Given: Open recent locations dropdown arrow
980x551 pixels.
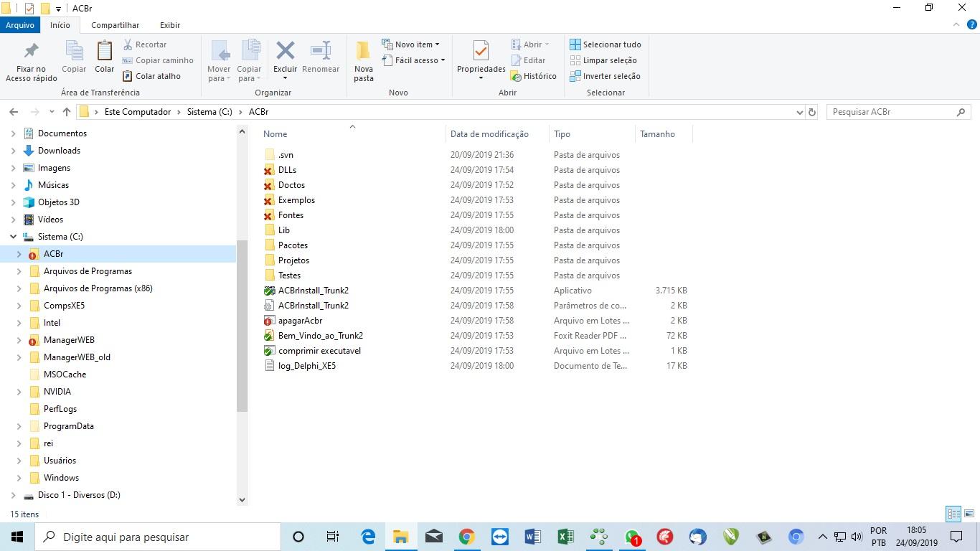Looking at the screenshot, I should [x=52, y=112].
